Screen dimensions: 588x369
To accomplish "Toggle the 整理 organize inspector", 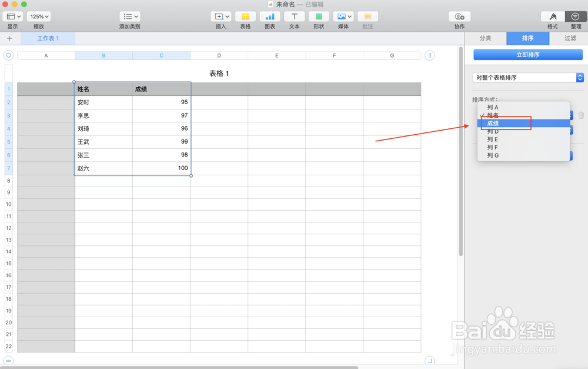I will tap(576, 16).
